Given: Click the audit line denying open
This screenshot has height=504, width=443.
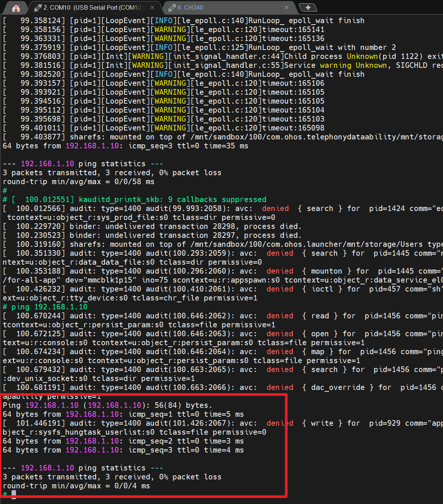Looking at the screenshot, I should point(223,334).
